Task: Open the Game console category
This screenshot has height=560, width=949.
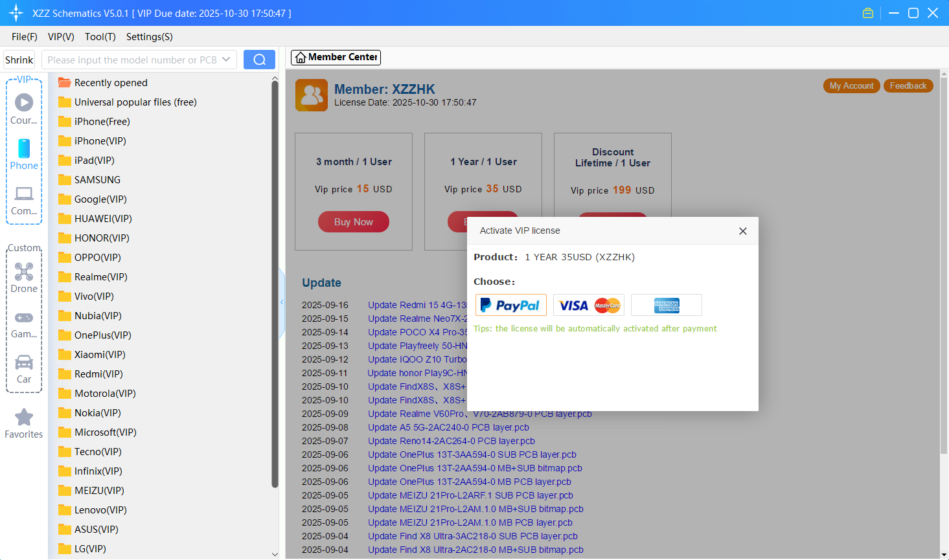Action: [24, 317]
